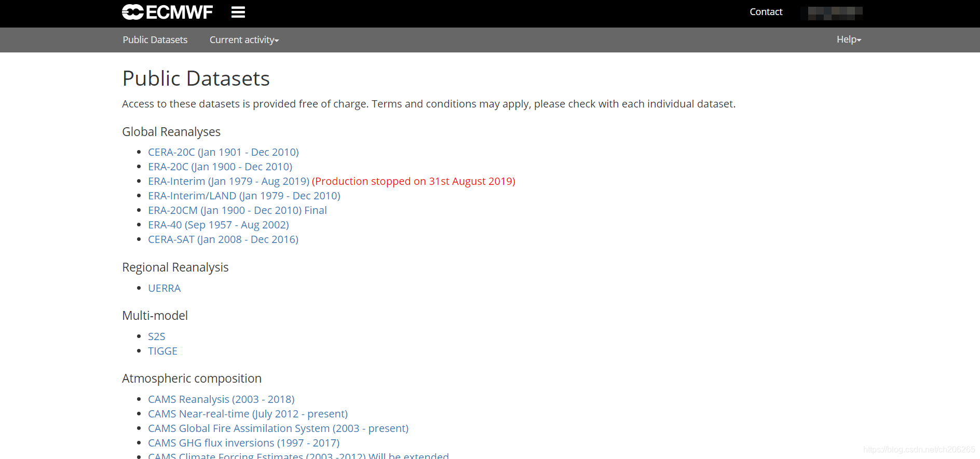Open the Contact page
The image size is (980, 459).
(x=766, y=12)
